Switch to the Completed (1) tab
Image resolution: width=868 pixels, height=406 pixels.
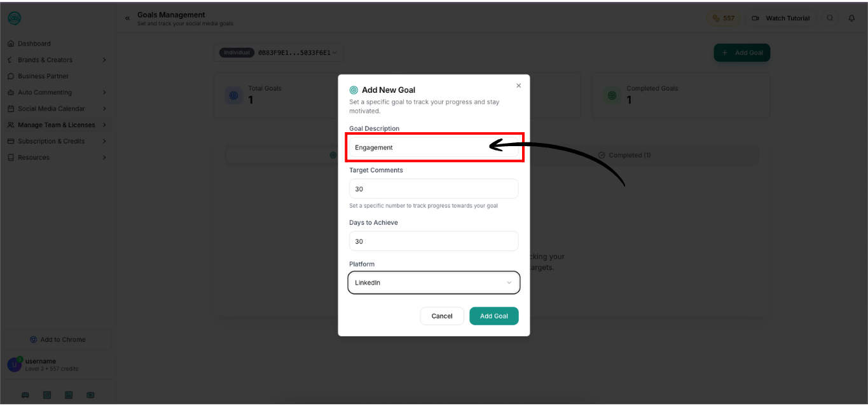pos(624,155)
